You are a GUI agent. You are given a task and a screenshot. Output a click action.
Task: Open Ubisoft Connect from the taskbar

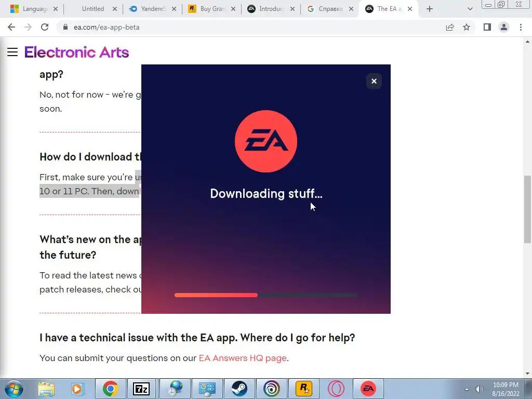click(271, 389)
